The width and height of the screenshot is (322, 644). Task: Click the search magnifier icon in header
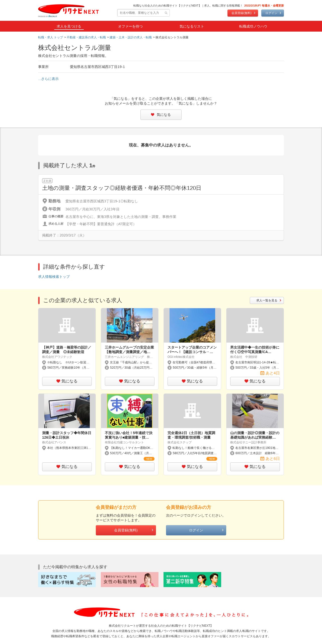point(166,13)
